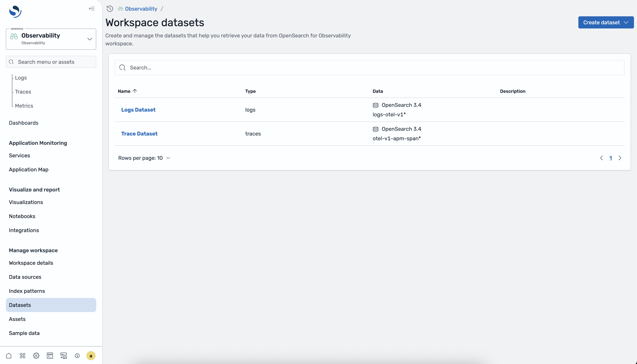
Task: Collapse the sidebar using the arrow icon
Action: pos(91,9)
